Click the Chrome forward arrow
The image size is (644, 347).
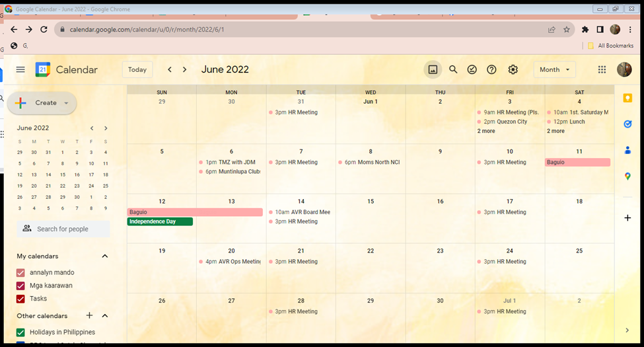click(x=29, y=29)
